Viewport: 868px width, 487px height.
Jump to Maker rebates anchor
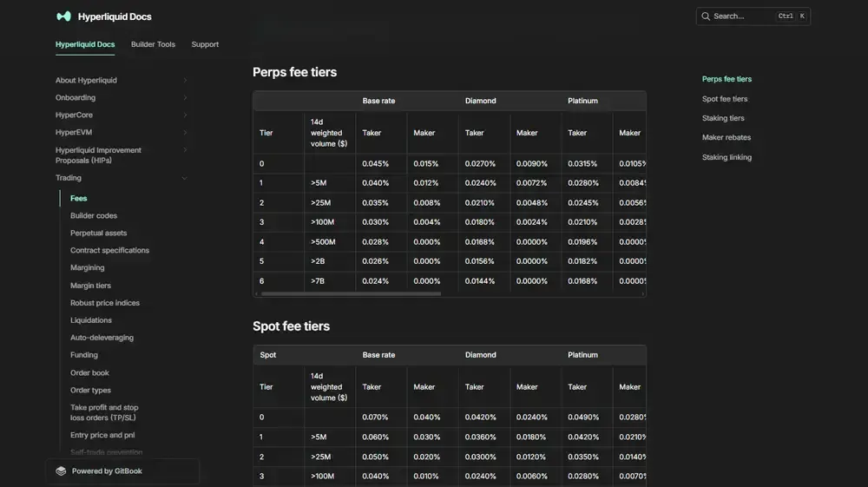click(727, 137)
